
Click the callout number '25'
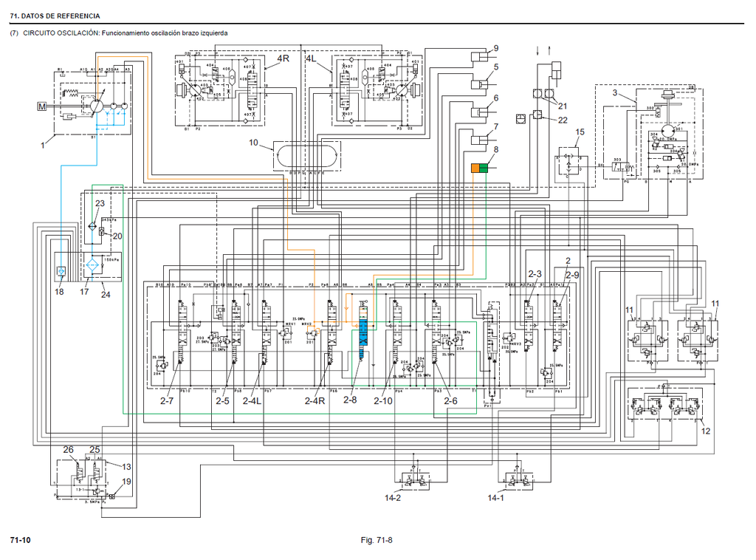(x=94, y=449)
